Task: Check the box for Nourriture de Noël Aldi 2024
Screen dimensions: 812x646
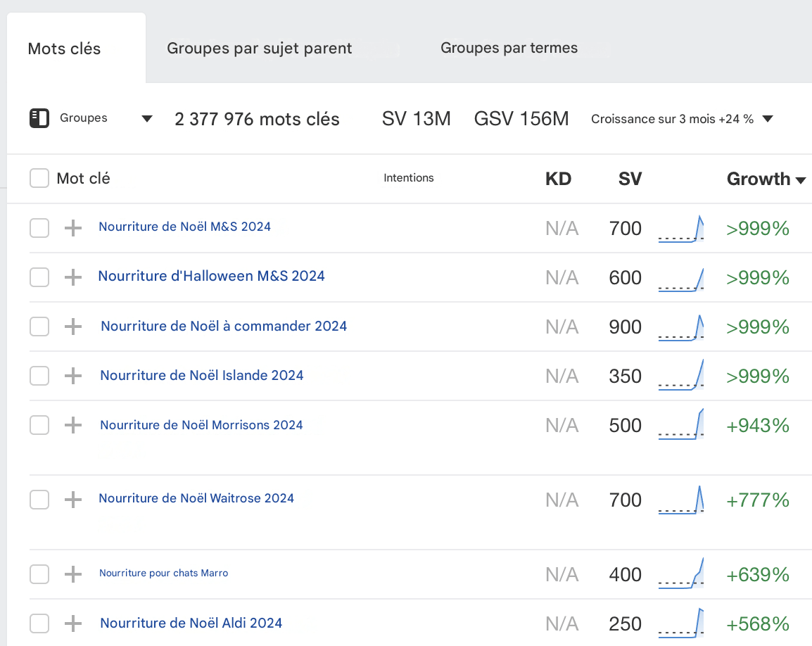Action: pos(39,623)
